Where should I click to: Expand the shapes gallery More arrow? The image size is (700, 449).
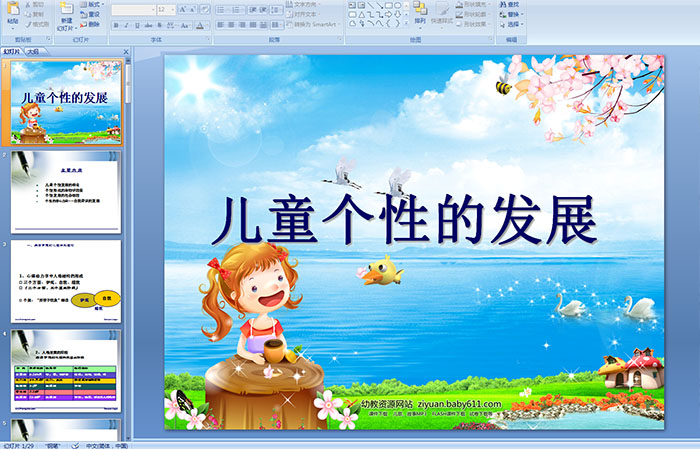tap(406, 23)
